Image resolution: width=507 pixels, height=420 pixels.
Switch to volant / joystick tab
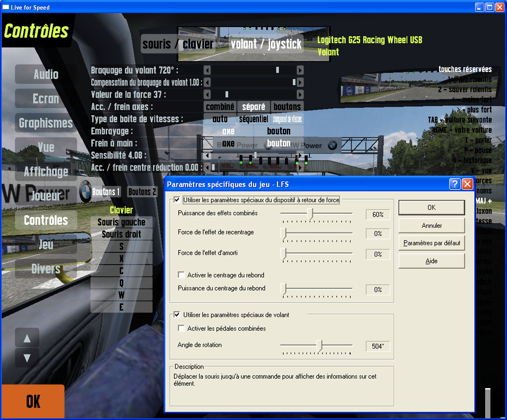coord(266,44)
